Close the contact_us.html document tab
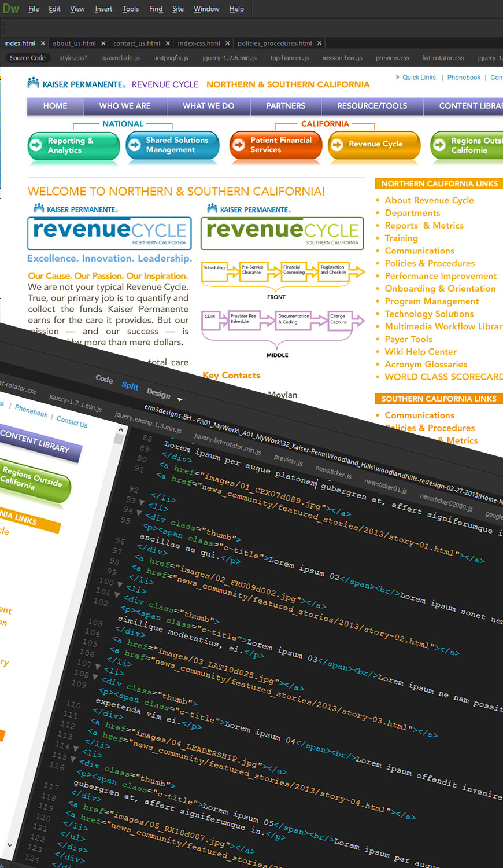 [x=168, y=43]
